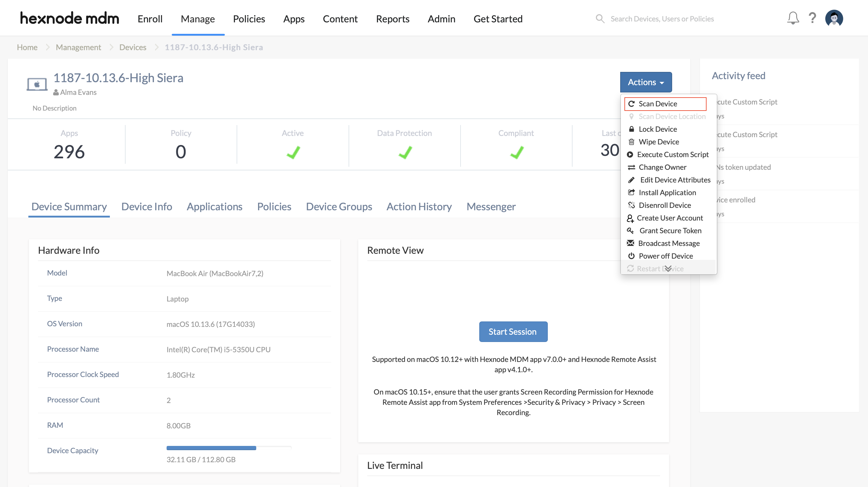The image size is (868, 487).
Task: Open the Reports navigation tab
Action: click(x=393, y=19)
